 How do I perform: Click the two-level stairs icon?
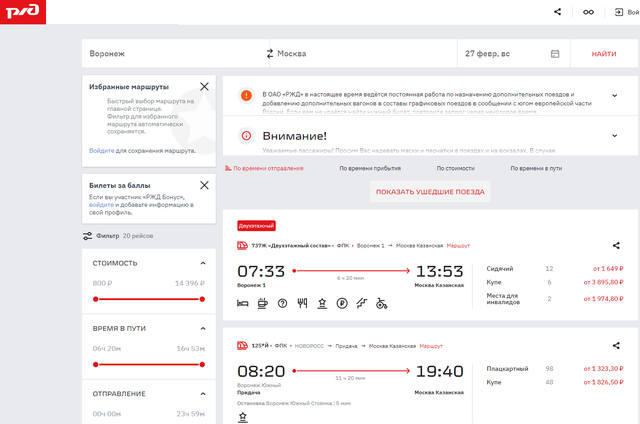click(x=362, y=303)
